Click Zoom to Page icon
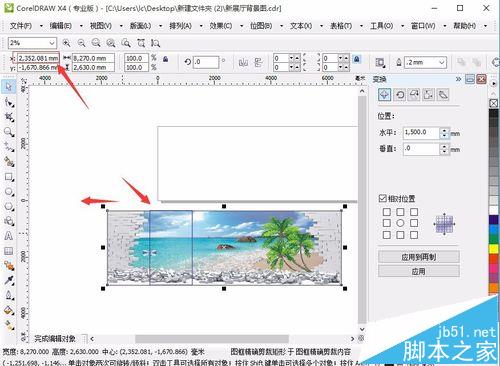 pyautogui.click(x=126, y=43)
